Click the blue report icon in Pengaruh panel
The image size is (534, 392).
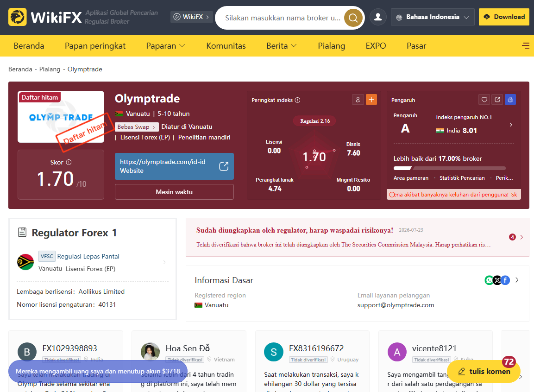click(510, 100)
